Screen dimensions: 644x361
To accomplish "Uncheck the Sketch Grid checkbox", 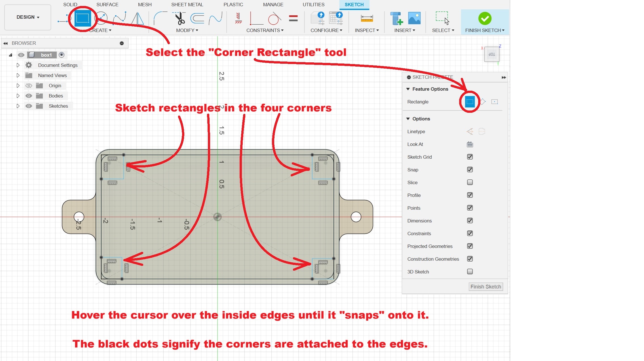I will pos(470,157).
